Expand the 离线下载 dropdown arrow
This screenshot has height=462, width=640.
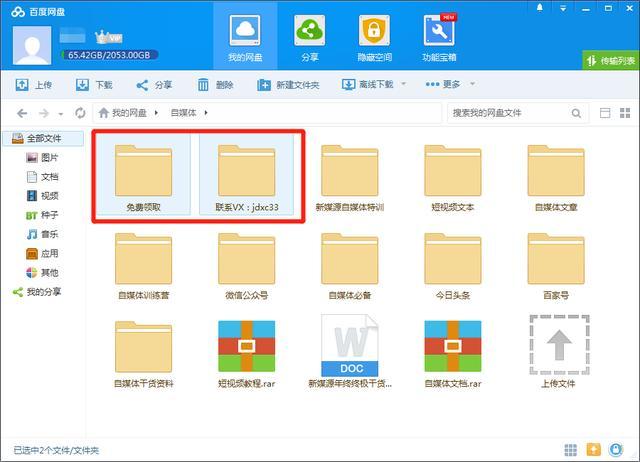point(404,84)
